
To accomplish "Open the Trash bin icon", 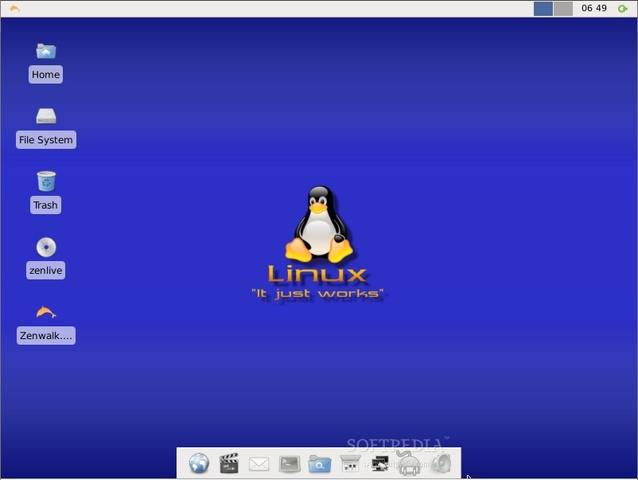I will 46,181.
